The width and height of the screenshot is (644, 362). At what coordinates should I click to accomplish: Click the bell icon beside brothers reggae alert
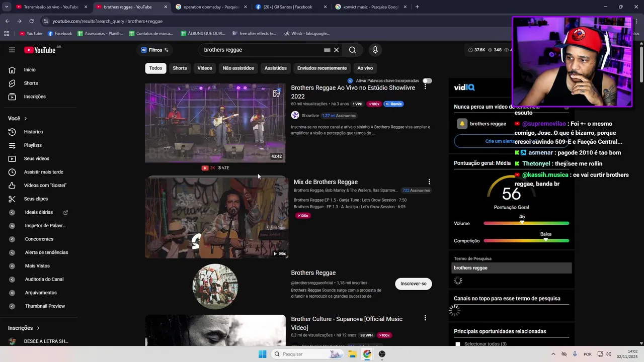click(462, 124)
